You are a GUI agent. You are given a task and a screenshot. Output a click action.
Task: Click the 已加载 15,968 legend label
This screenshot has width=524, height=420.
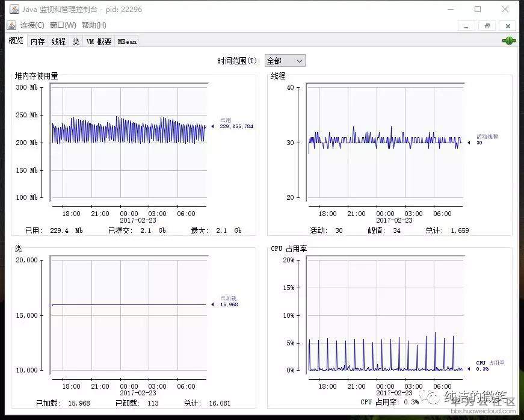click(x=229, y=301)
